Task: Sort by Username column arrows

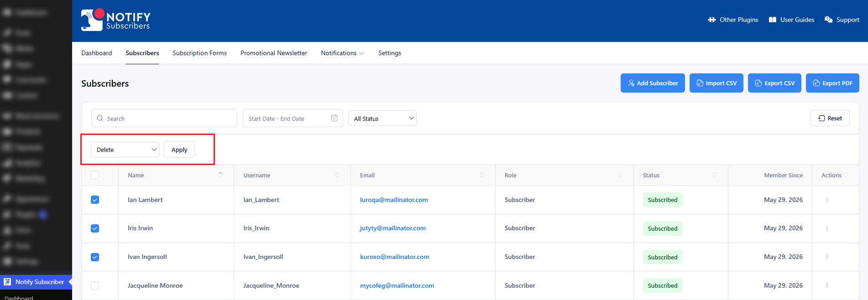Action: coord(337,175)
